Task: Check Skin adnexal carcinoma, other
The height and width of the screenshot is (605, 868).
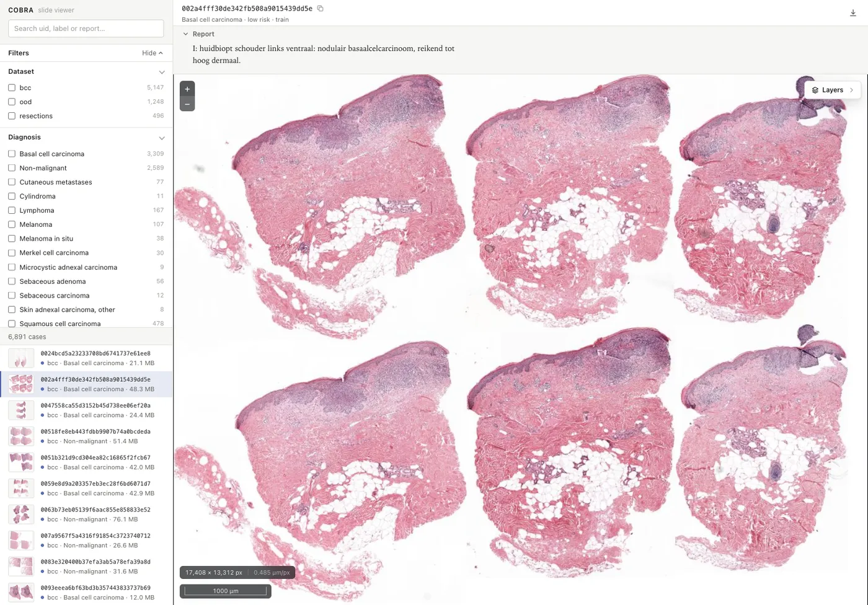Action: [12, 309]
